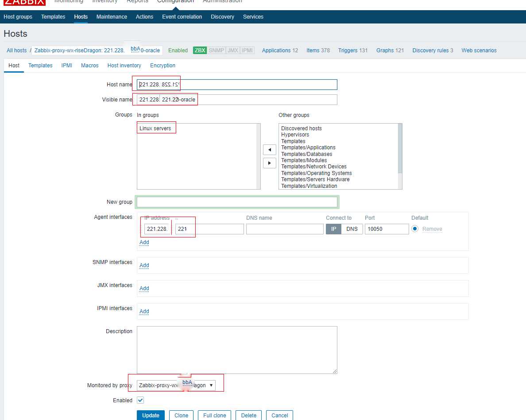
Task: Open the Administration top menu
Action: pos(222,2)
